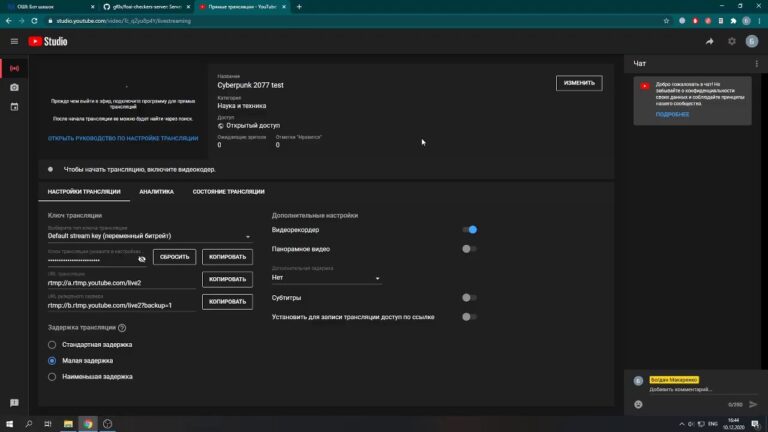Enable the Субтитры toggle
Screen dimensions: 768x432
[469, 297]
